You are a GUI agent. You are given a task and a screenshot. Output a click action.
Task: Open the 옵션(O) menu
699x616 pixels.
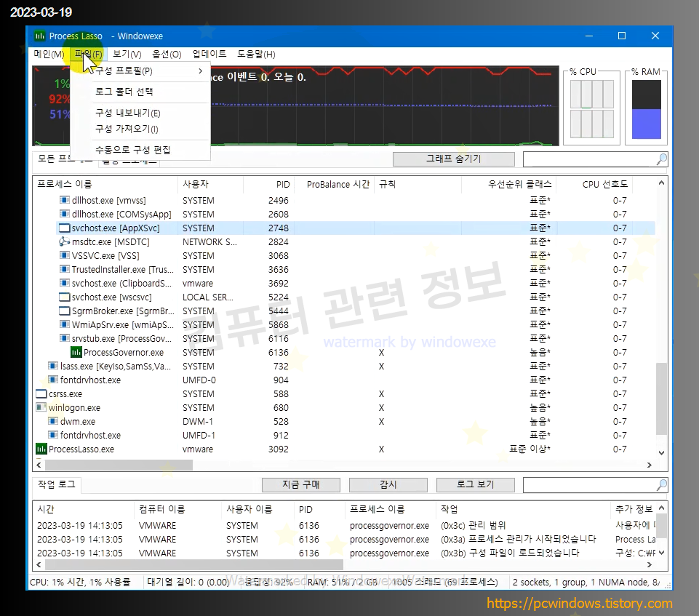pyautogui.click(x=167, y=54)
